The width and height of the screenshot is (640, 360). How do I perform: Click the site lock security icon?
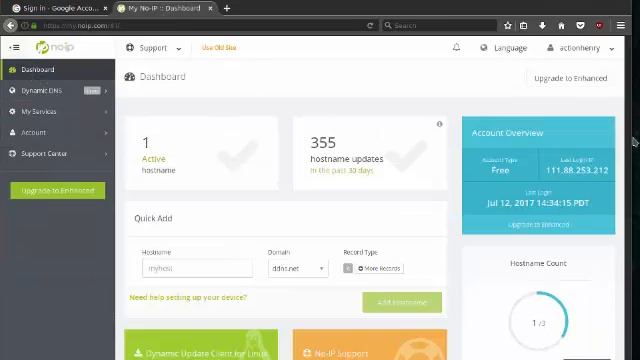tap(34, 25)
